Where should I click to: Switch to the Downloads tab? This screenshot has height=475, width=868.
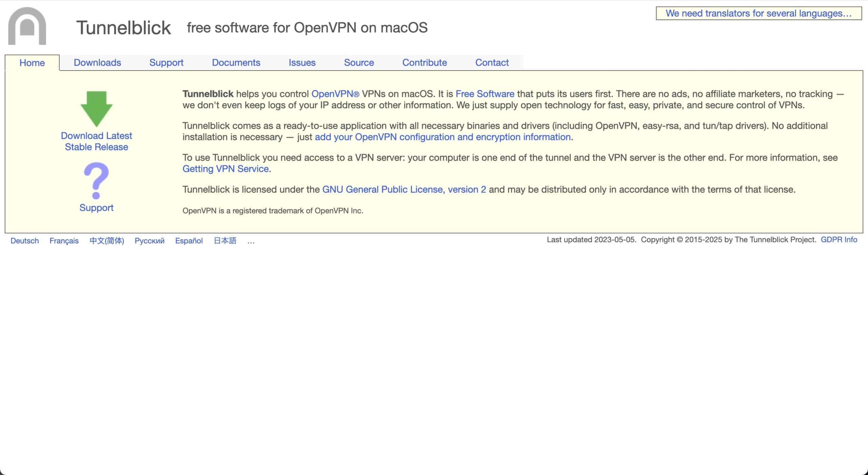coord(97,63)
